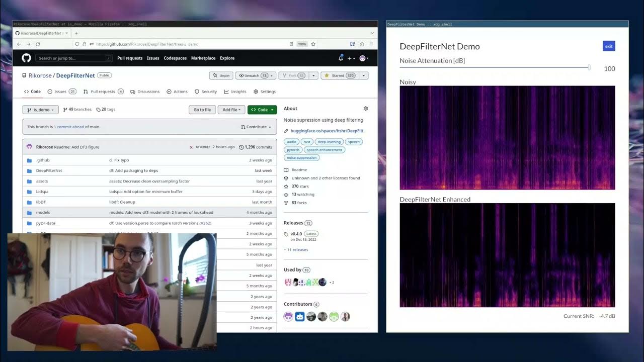This screenshot has height=362, width=644.
Task: Open the 49 branches link
Action: [77, 110]
